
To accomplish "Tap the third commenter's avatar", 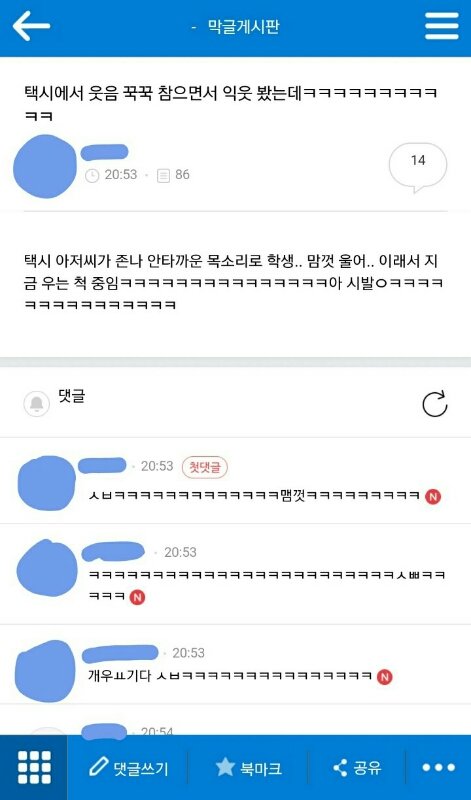I will click(46, 670).
